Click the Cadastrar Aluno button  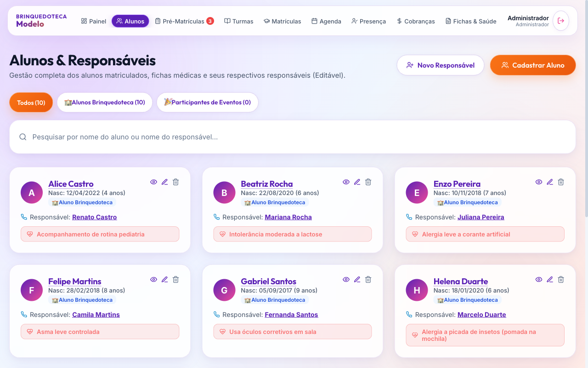tap(533, 65)
